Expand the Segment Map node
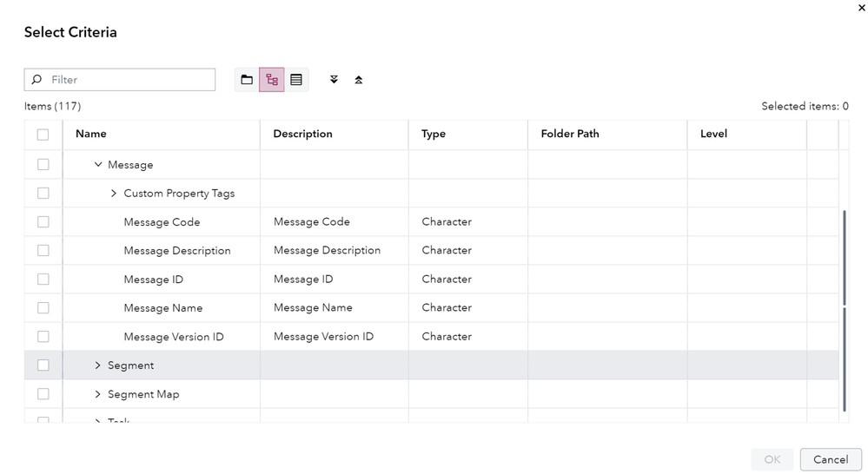The image size is (868, 474). [x=98, y=394]
